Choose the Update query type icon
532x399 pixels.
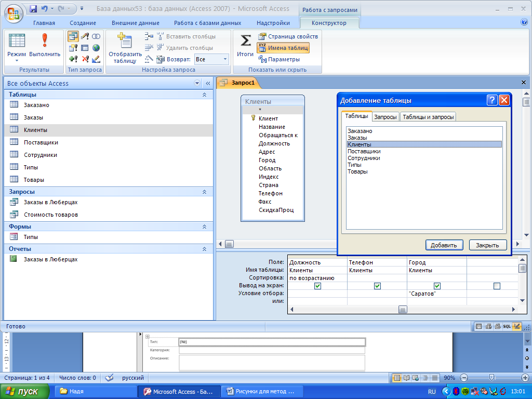coord(85,36)
